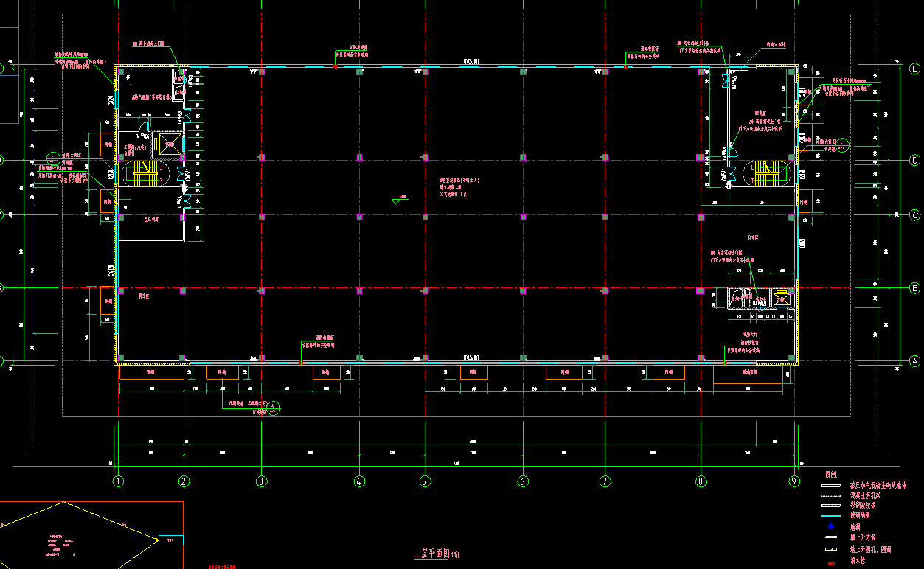This screenshot has height=569, width=924.
Task: Select the center room description text block
Action: [459, 186]
